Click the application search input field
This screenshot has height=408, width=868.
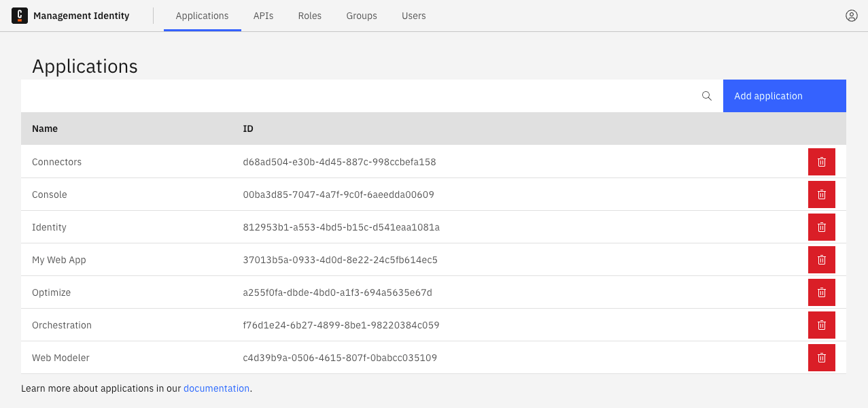[340, 96]
